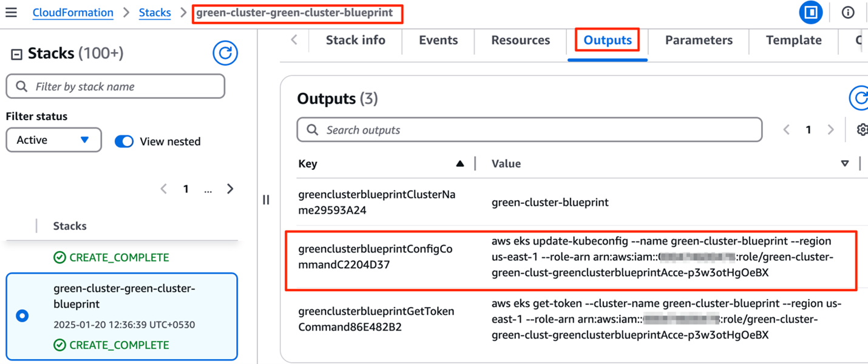Screen dimensions: 868x364
Task: Open the CloudFormation breadcrumb link
Action: point(73,12)
